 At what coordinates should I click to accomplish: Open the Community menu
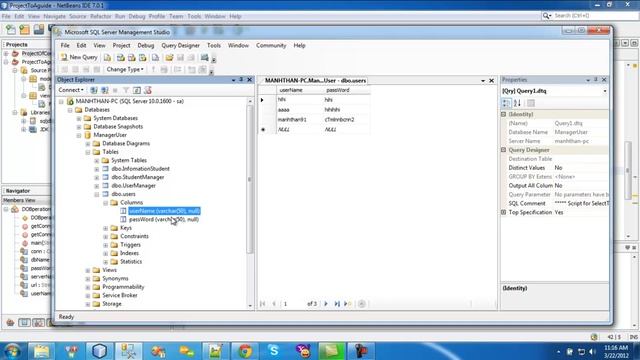[271, 45]
